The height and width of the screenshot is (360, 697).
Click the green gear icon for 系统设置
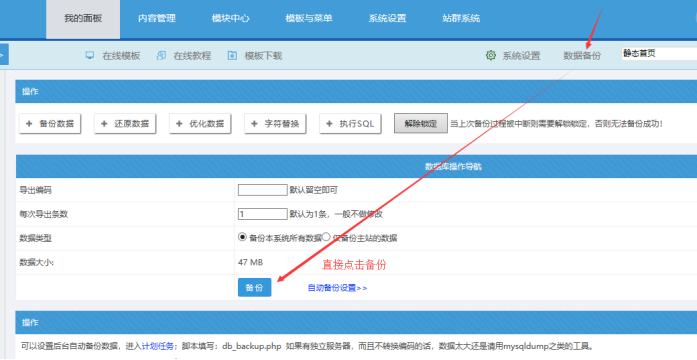(491, 55)
